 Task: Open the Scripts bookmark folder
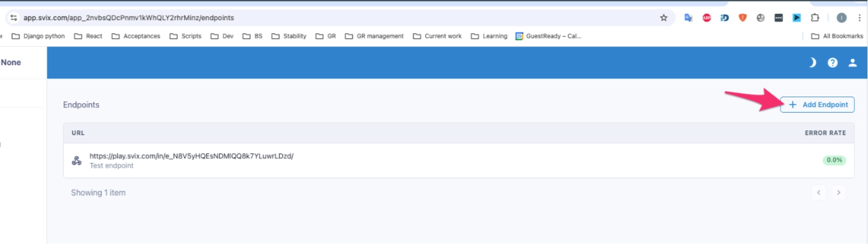186,36
